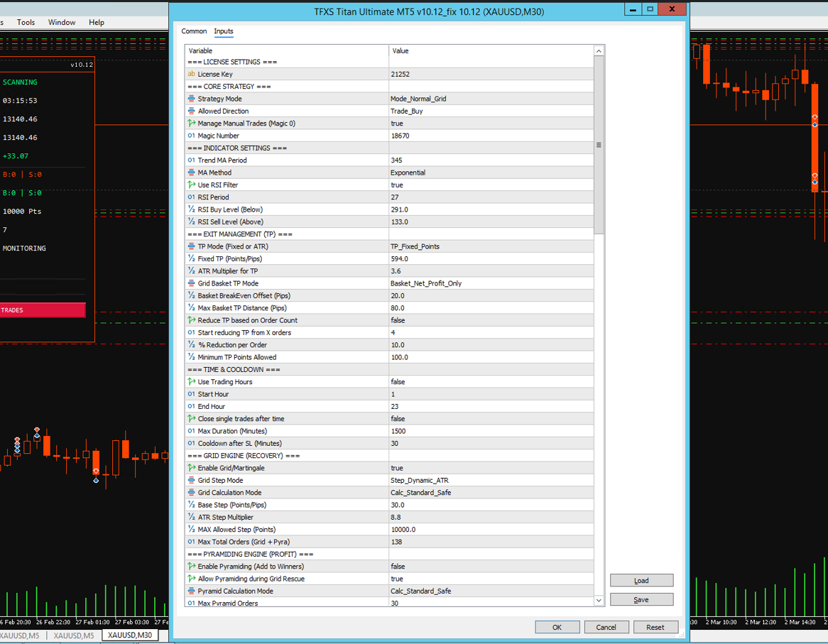Image resolution: width=828 pixels, height=644 pixels.
Task: Click the Trend MA Period integer icon
Action: click(191, 160)
